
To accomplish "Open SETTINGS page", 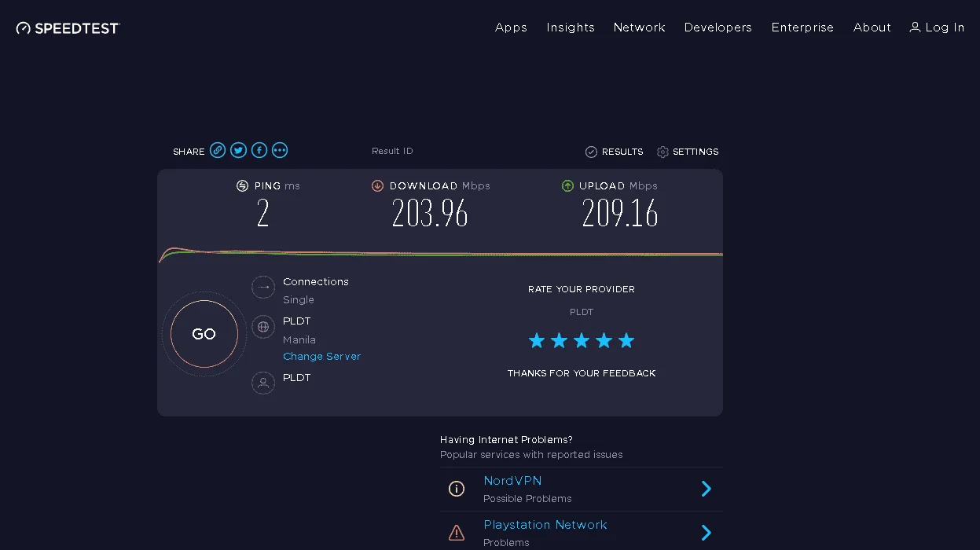I will click(x=696, y=152).
